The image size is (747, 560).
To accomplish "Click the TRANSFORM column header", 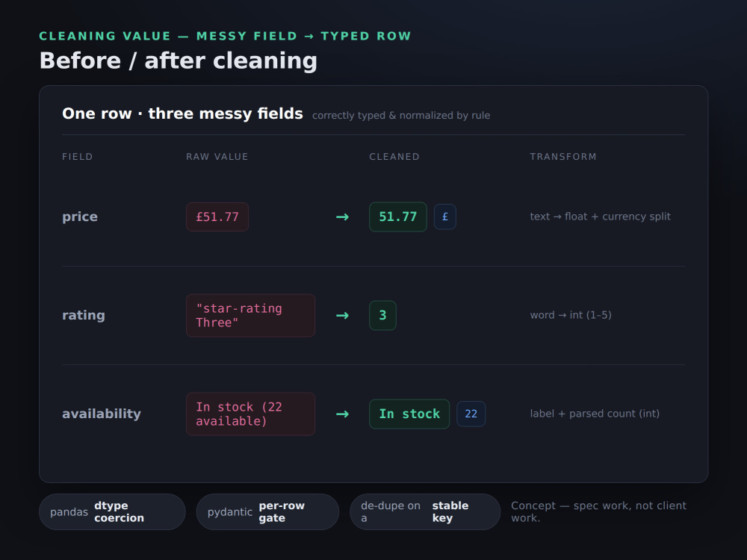I will (x=563, y=157).
